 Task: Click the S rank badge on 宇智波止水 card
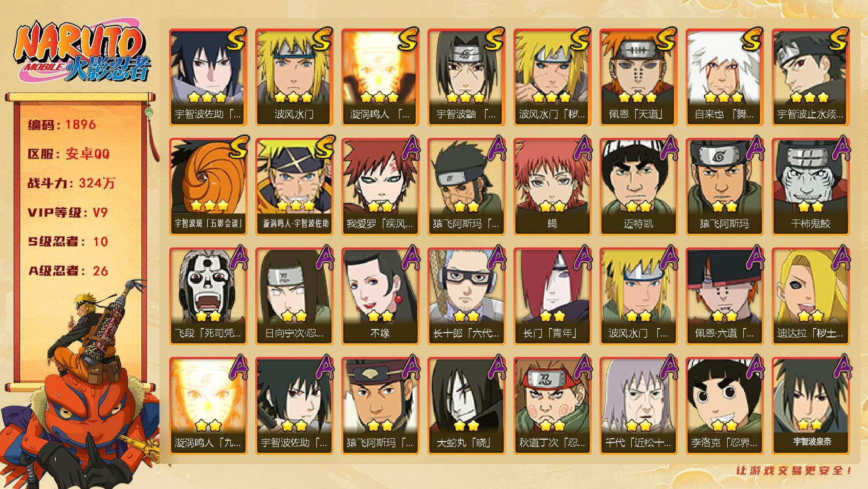837,39
